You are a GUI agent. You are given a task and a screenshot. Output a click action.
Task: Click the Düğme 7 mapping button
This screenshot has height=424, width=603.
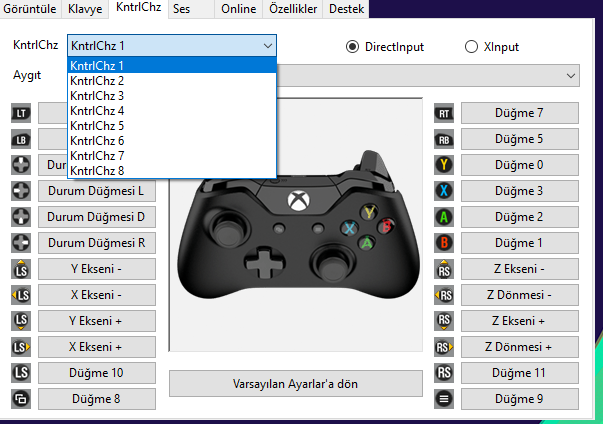point(520,113)
